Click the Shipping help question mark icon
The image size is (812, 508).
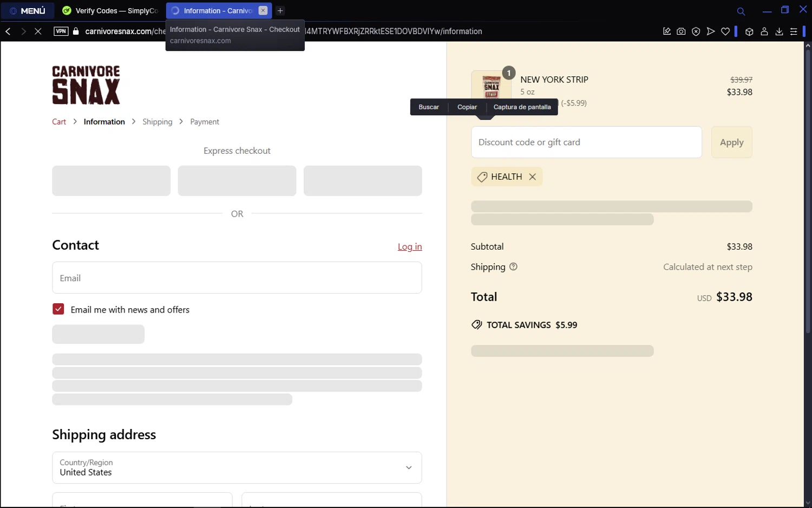click(x=513, y=266)
